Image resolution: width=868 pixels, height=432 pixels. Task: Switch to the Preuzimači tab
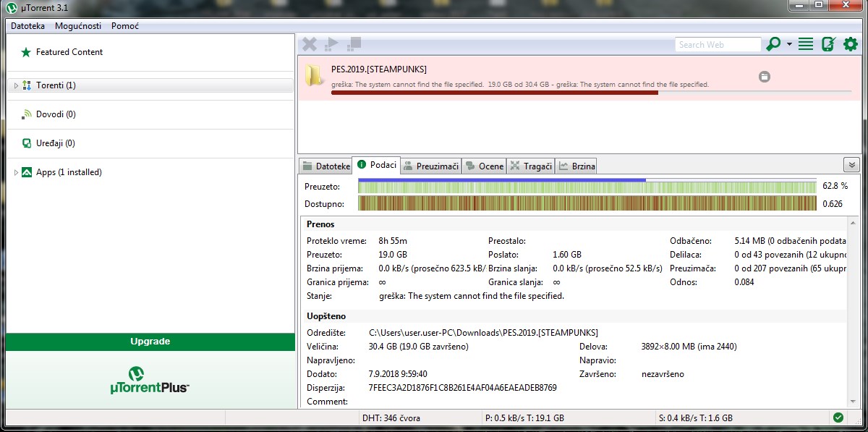point(431,166)
